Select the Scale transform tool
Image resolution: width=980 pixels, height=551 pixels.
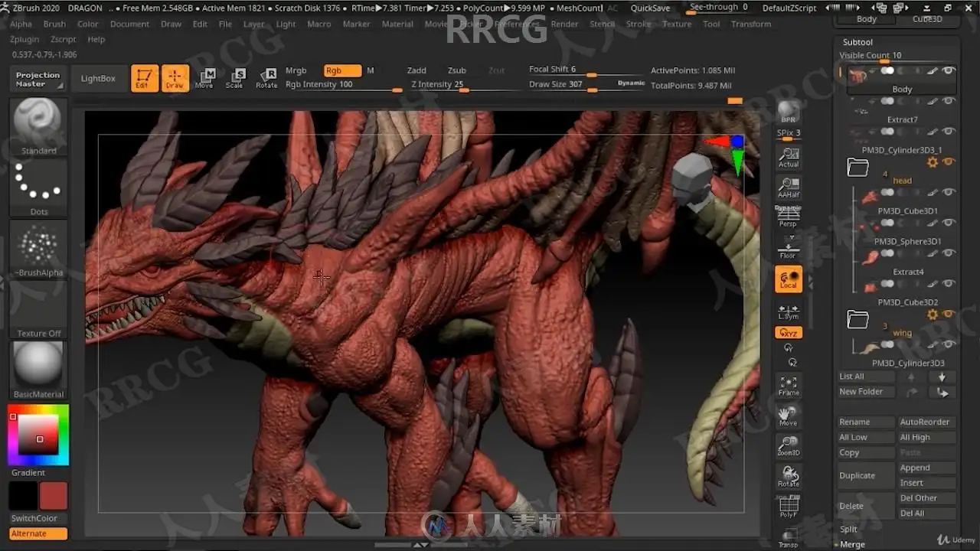coord(235,78)
